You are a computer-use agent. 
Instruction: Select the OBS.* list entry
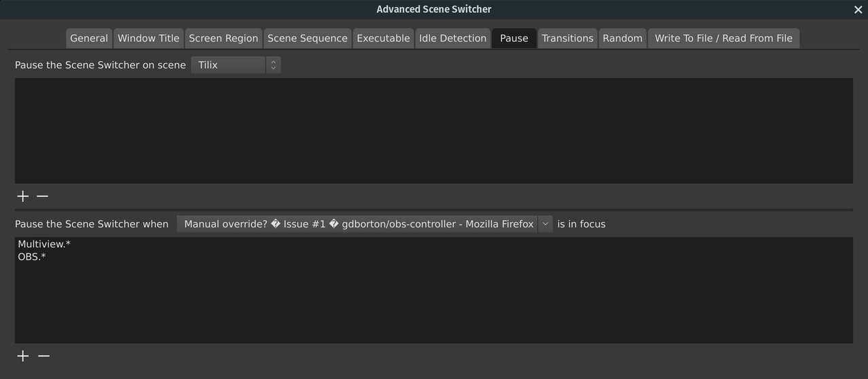click(x=433, y=257)
